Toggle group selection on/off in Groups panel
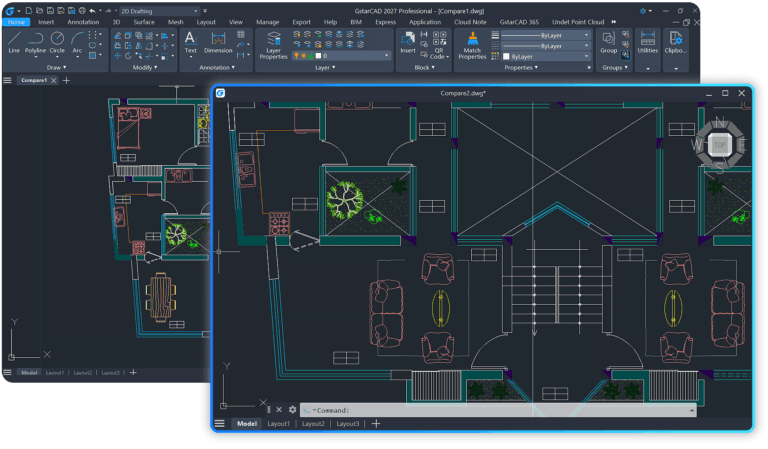The image size is (768, 449). 625,55
